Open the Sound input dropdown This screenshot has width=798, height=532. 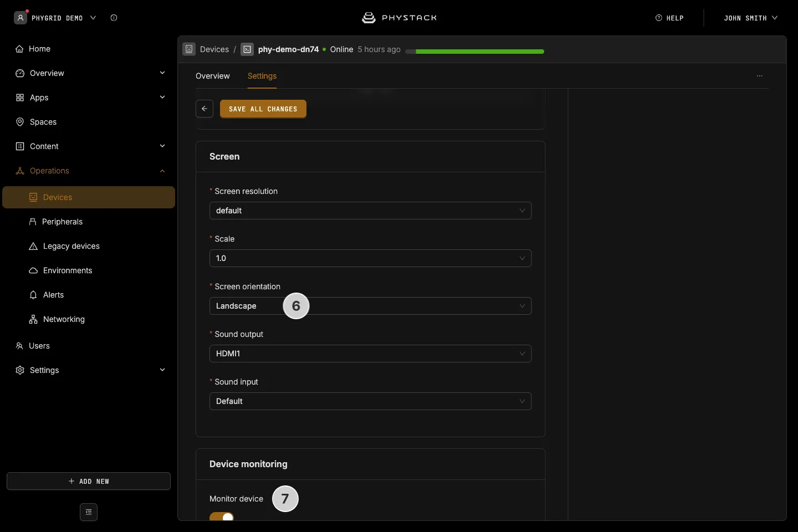[x=370, y=401]
